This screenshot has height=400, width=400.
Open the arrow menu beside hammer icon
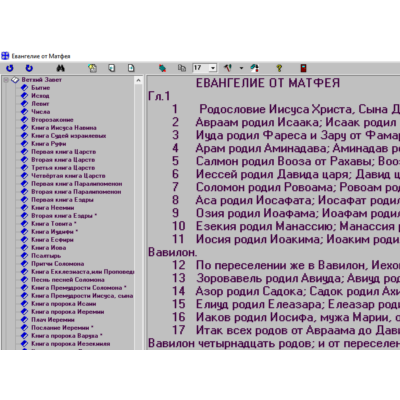click(x=241, y=68)
